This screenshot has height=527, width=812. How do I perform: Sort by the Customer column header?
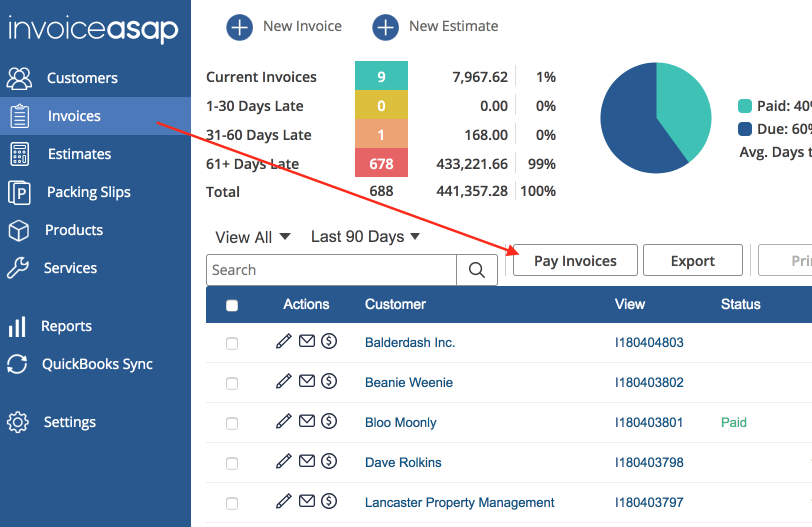[x=395, y=304]
